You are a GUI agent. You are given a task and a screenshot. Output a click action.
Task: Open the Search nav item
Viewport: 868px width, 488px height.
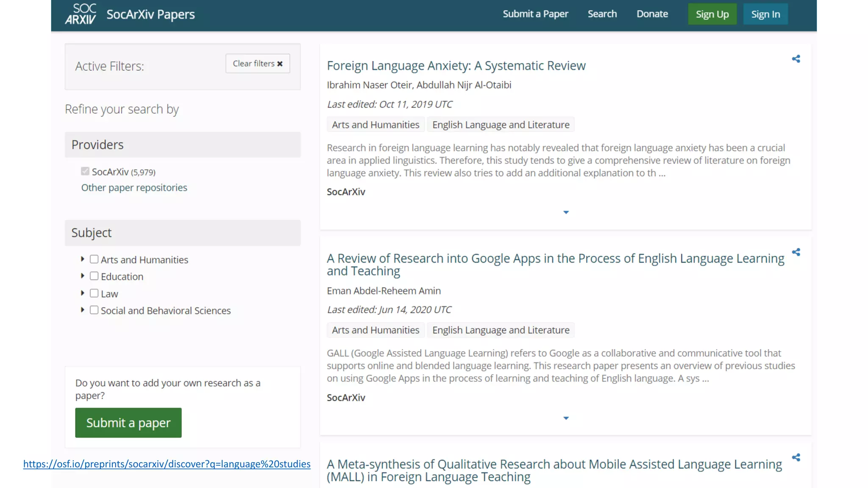(602, 14)
